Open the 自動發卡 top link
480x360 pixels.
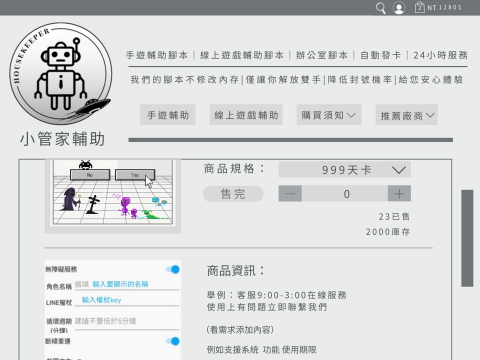(381, 55)
